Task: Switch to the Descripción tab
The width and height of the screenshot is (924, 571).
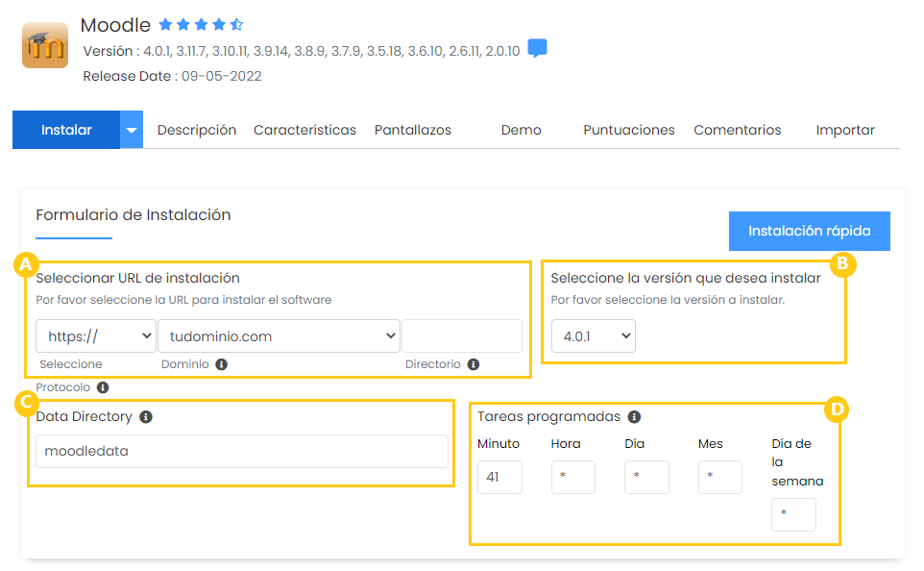Action: [x=197, y=130]
